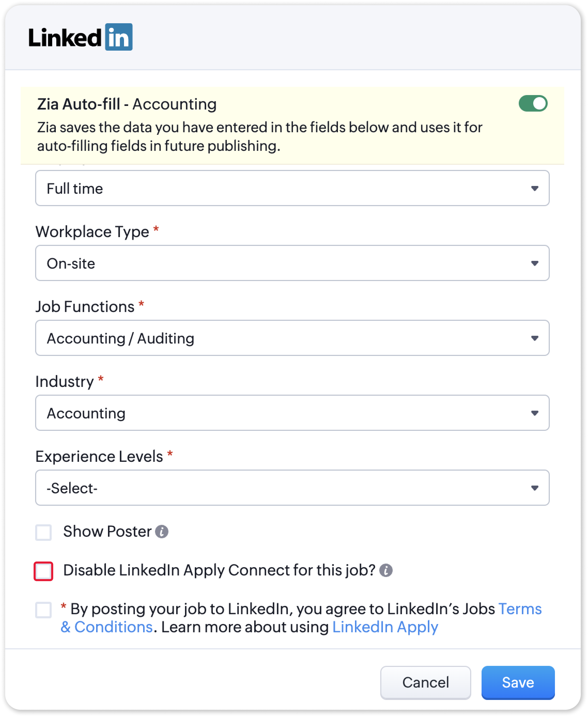This screenshot has width=588, height=717.
Task: Click the caret icon in Industry field
Action: click(535, 413)
